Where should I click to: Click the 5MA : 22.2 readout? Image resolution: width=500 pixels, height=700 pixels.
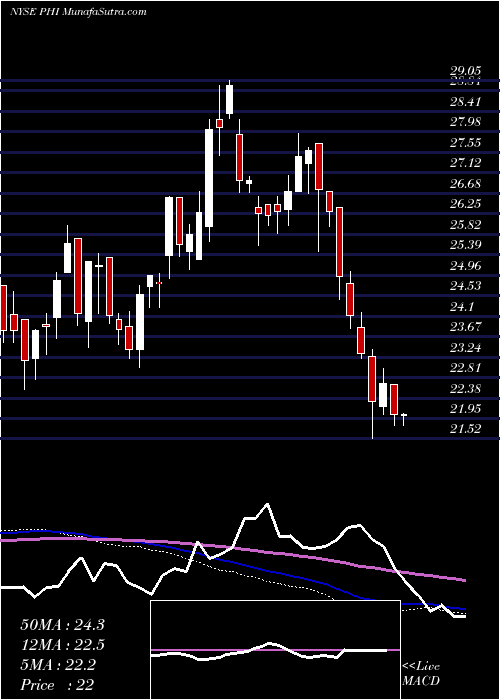click(x=58, y=665)
